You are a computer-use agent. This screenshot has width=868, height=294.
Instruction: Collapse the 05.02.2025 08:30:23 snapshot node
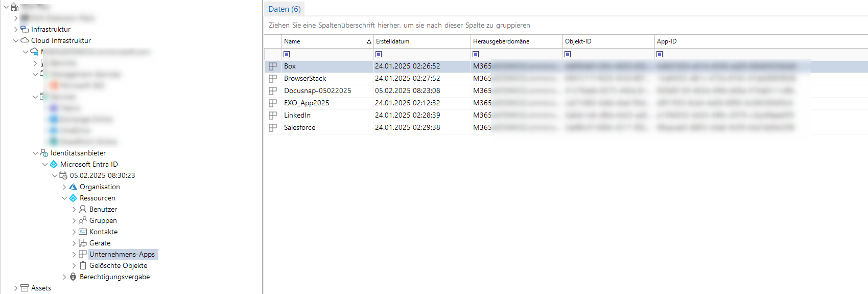click(x=54, y=175)
